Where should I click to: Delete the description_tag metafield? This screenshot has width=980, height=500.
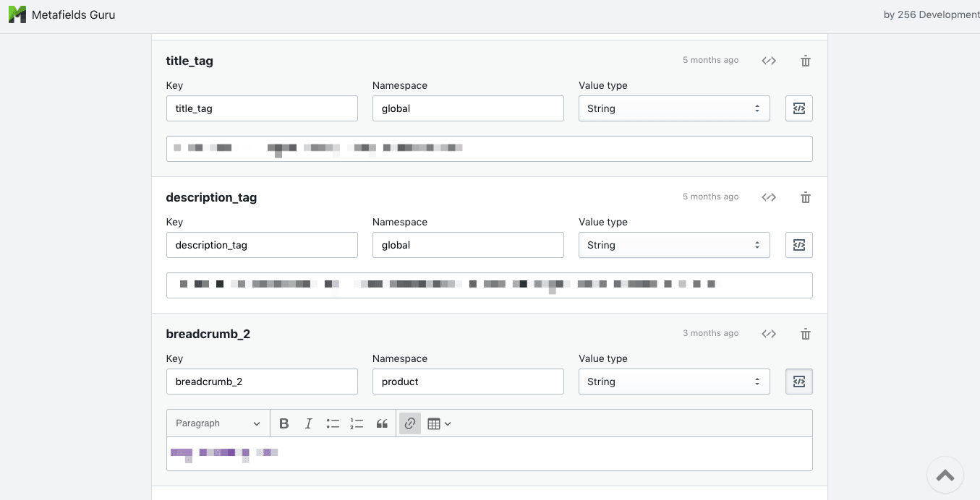tap(806, 197)
